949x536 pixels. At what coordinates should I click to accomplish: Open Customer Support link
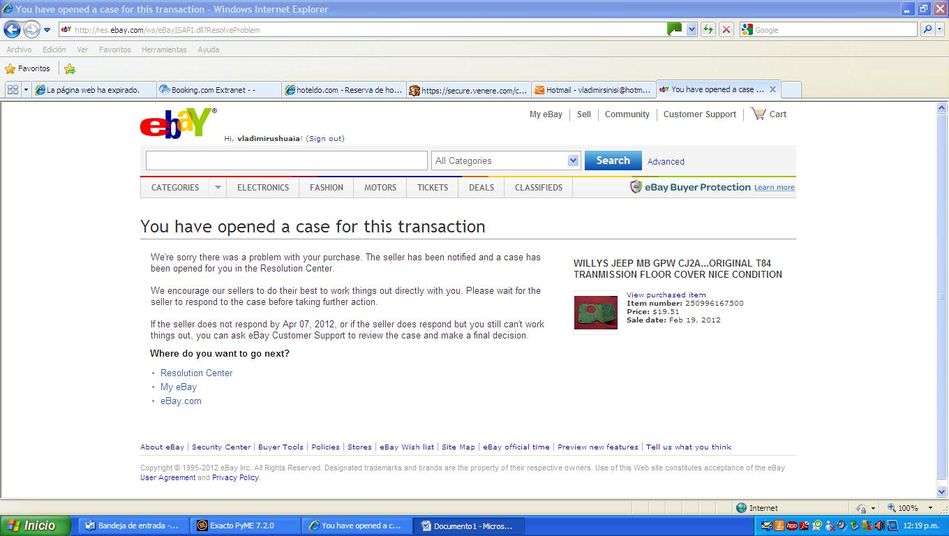700,114
